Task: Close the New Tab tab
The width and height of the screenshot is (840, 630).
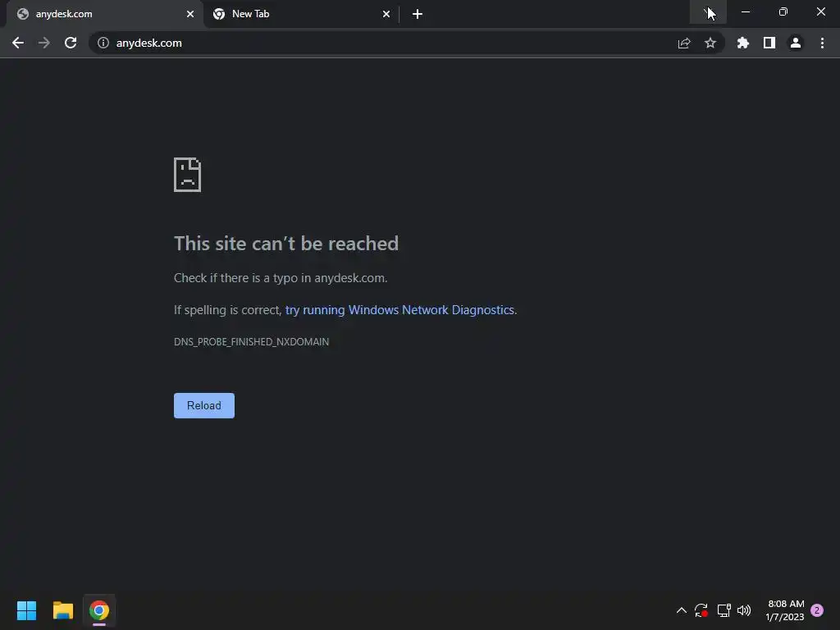Action: (386, 14)
